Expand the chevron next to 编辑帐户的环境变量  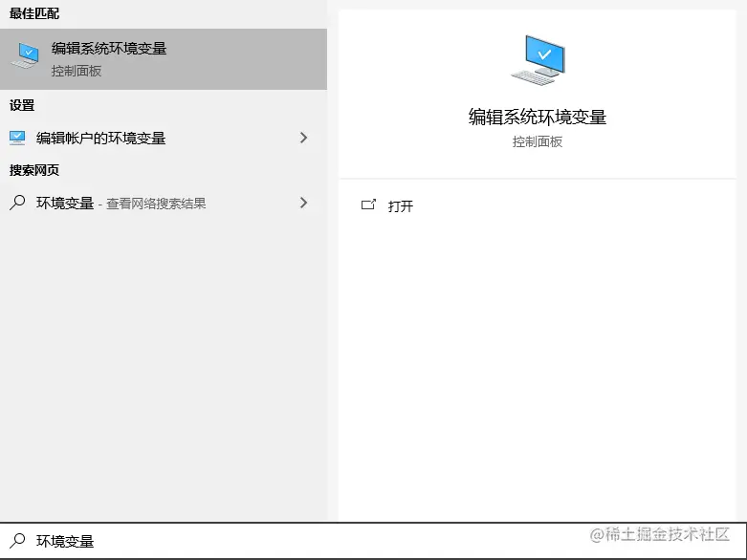[303, 138]
